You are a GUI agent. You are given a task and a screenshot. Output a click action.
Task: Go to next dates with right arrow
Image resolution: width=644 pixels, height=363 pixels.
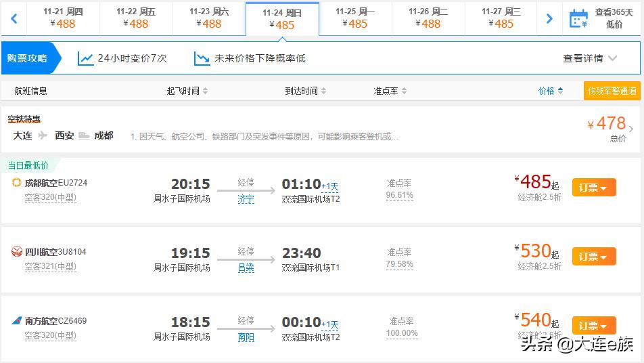pos(549,18)
